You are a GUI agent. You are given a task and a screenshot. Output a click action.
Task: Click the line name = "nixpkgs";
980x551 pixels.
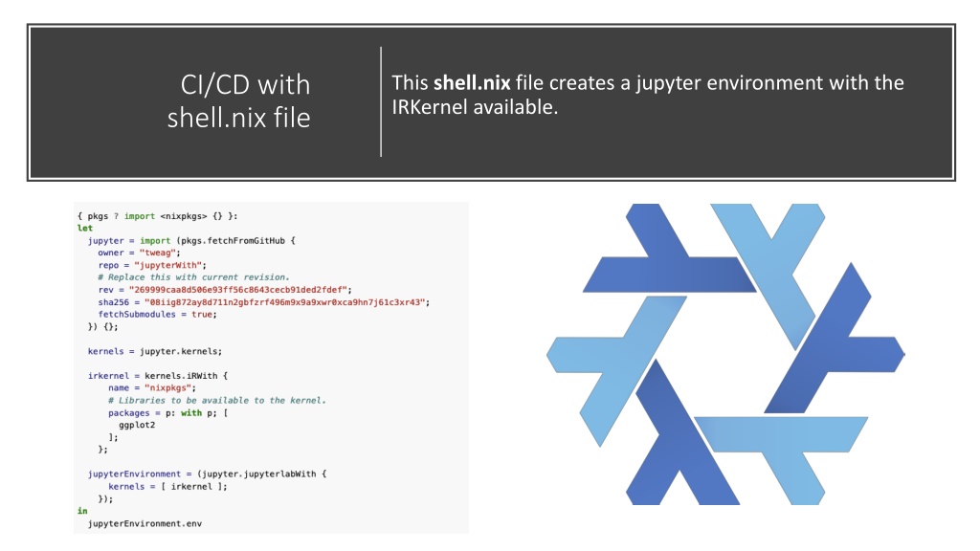[x=152, y=388]
